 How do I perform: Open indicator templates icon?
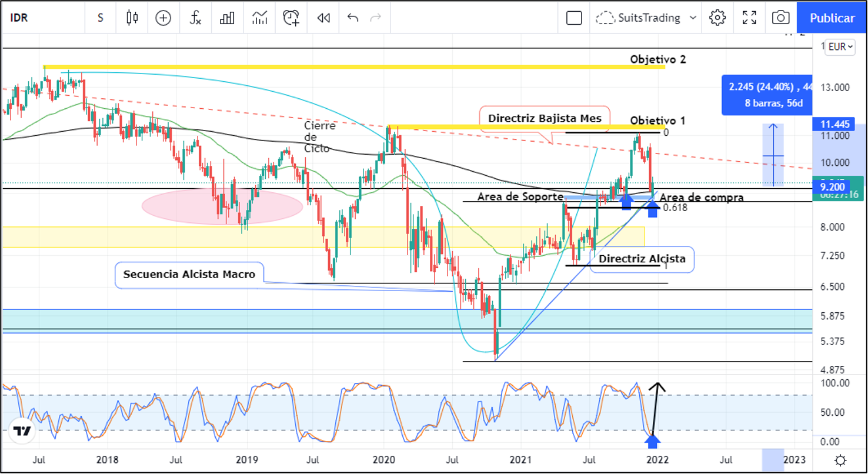(x=259, y=18)
